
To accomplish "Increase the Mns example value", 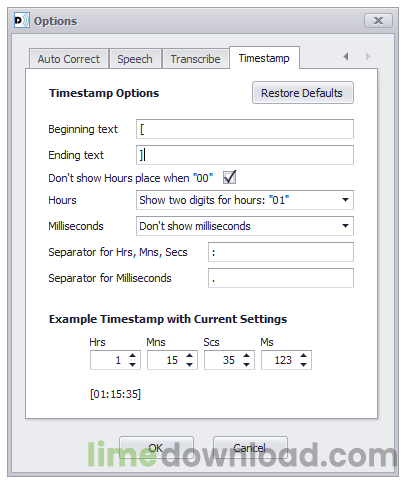I will pyautogui.click(x=189, y=355).
